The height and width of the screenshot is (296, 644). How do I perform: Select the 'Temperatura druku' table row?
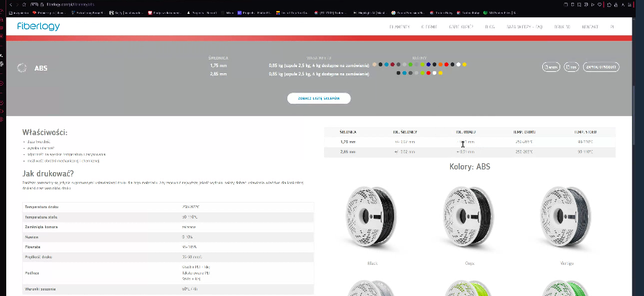click(x=168, y=207)
